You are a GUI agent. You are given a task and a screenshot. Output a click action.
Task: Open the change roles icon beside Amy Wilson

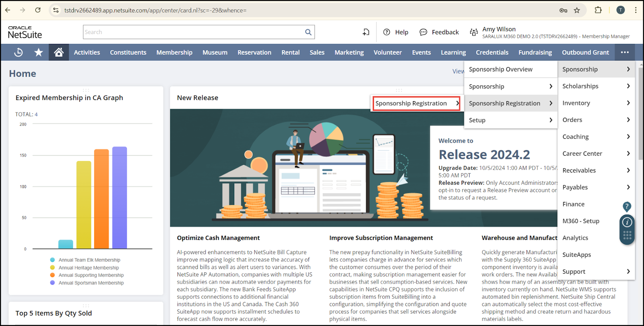(474, 32)
